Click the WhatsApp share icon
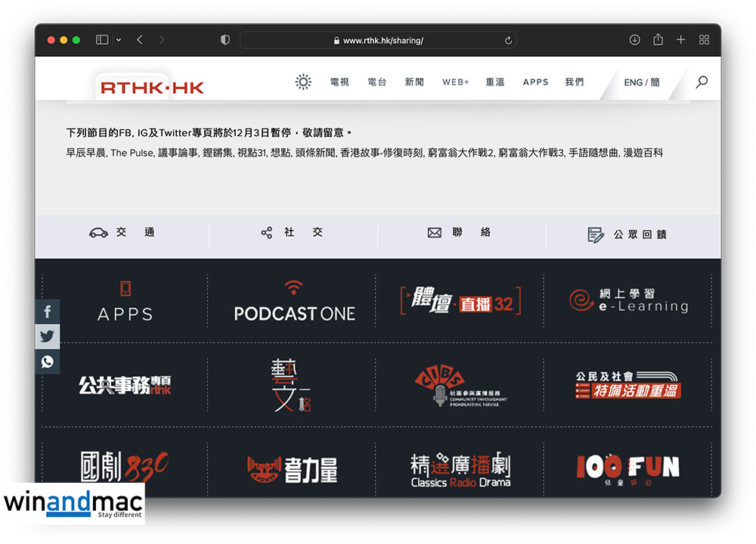Viewport: 756px width, 544px height. pyautogui.click(x=48, y=362)
